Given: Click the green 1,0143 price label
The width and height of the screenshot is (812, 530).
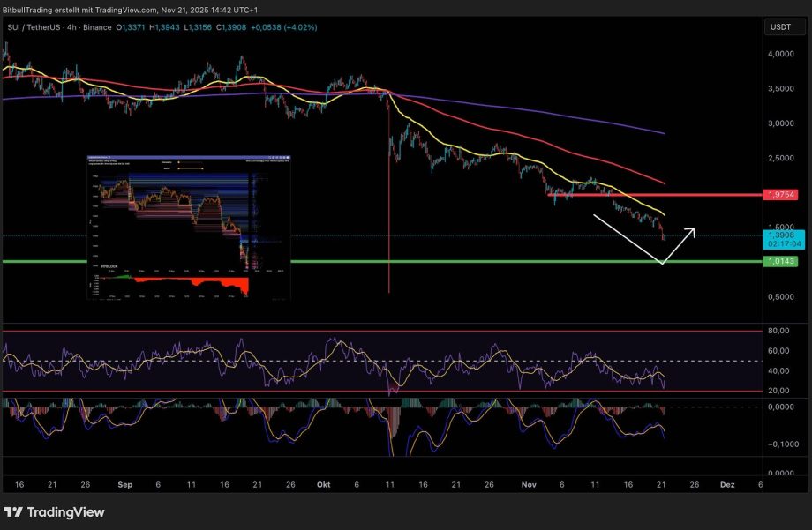Looking at the screenshot, I should point(781,262).
